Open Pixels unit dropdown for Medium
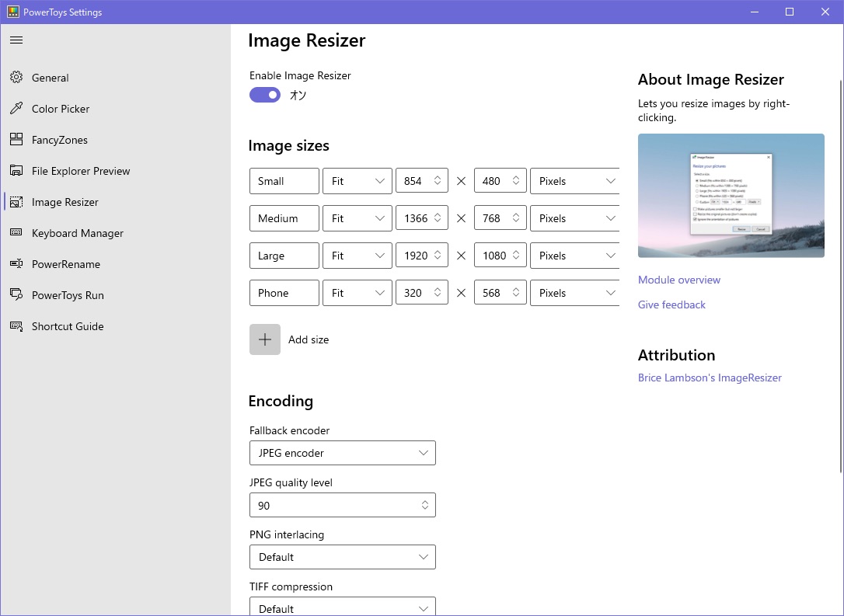 click(575, 218)
